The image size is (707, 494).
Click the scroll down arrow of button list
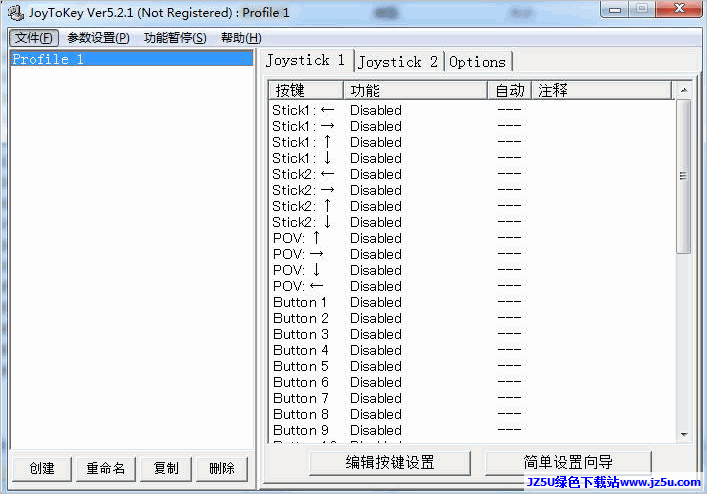[684, 435]
